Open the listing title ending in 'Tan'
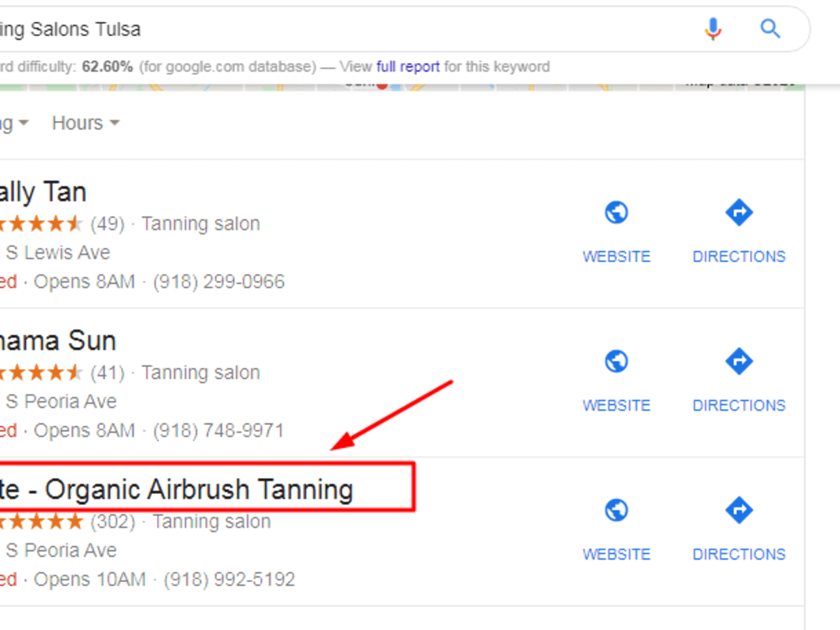 [43, 192]
